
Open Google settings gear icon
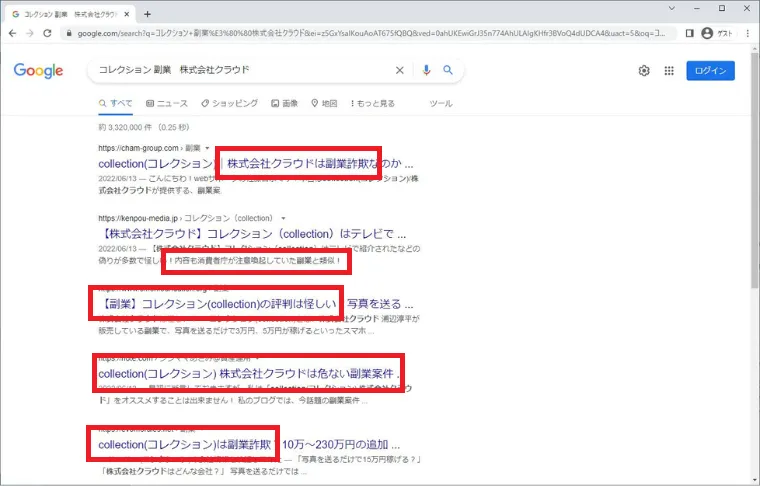click(x=644, y=71)
